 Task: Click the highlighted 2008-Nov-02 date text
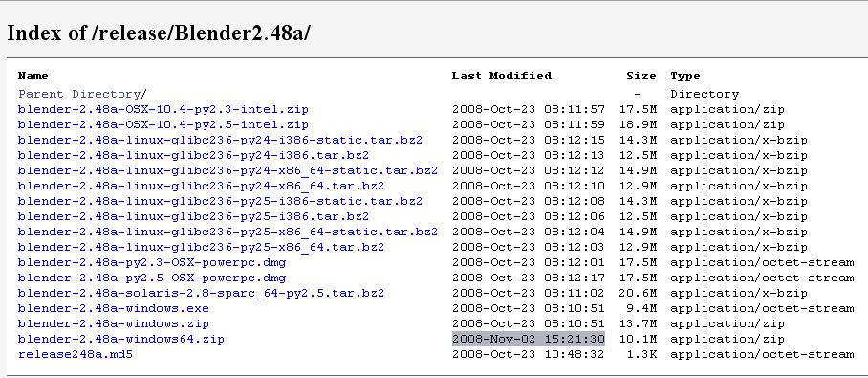[x=529, y=339]
